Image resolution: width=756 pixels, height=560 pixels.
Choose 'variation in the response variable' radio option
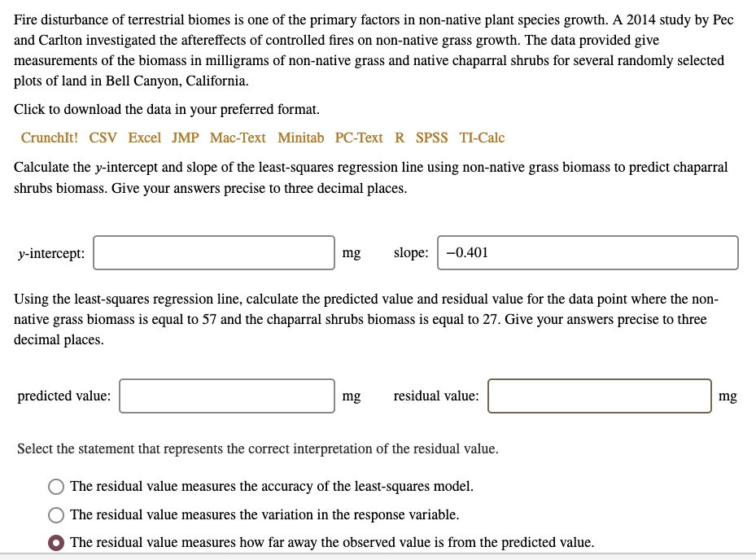point(56,515)
